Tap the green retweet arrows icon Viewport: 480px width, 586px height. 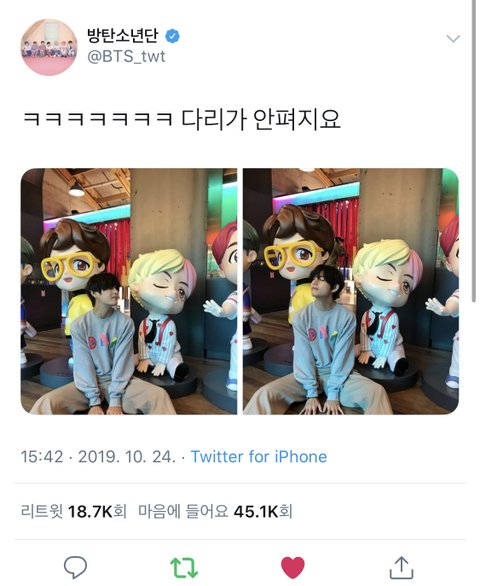tap(184, 568)
